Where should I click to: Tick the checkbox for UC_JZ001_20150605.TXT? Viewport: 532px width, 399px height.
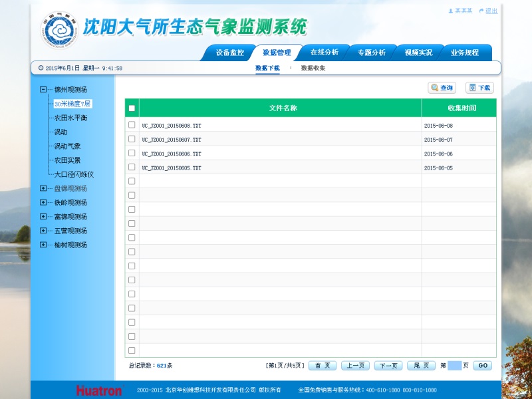click(132, 168)
